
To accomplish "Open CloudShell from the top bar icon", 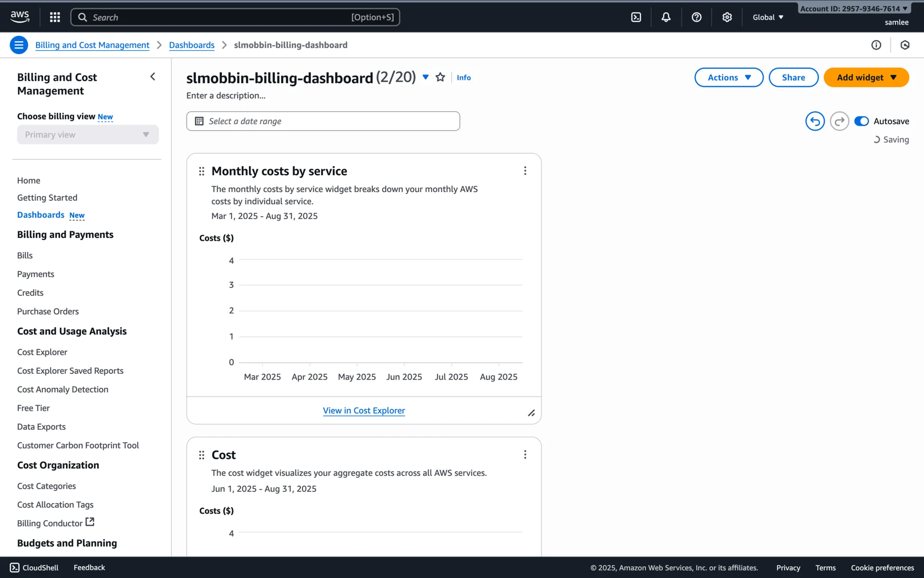I will pos(636,17).
